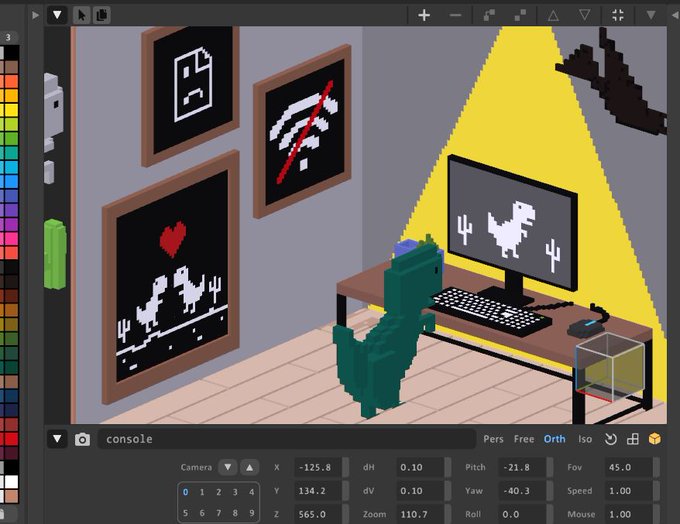
Task: Select the green cactus model thumbnail
Action: (55, 254)
